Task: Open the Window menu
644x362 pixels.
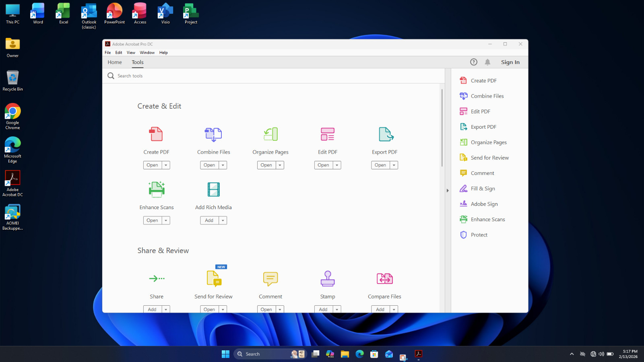Action: point(147,53)
